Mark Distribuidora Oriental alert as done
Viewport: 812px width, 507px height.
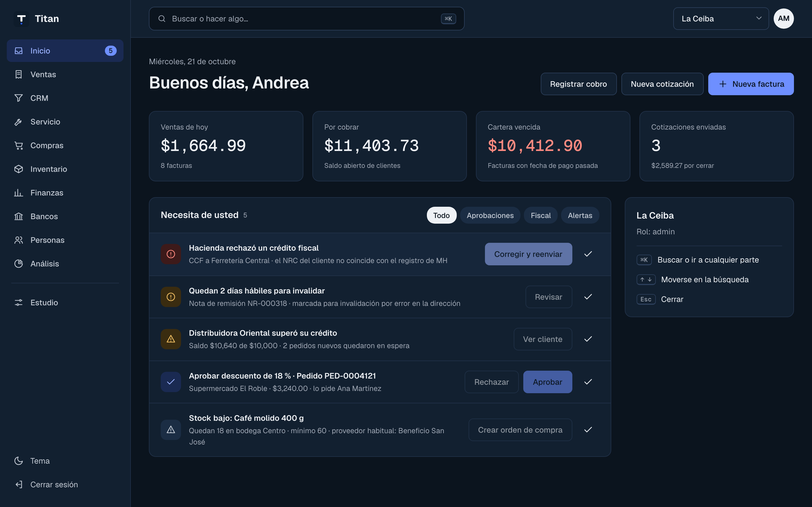point(588,339)
